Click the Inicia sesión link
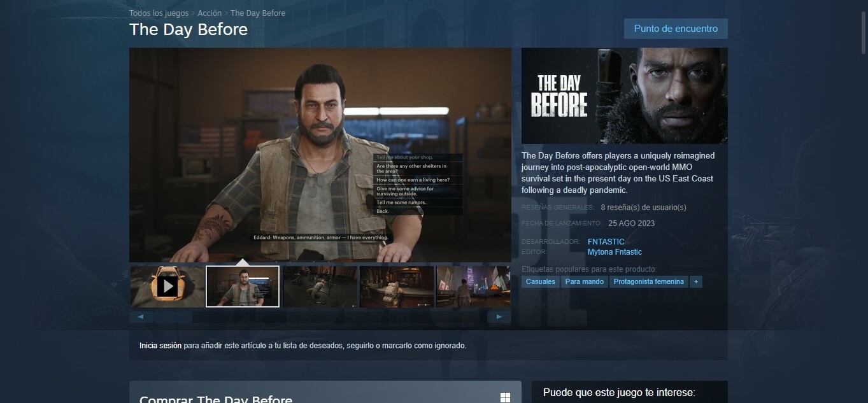 [x=160, y=346]
